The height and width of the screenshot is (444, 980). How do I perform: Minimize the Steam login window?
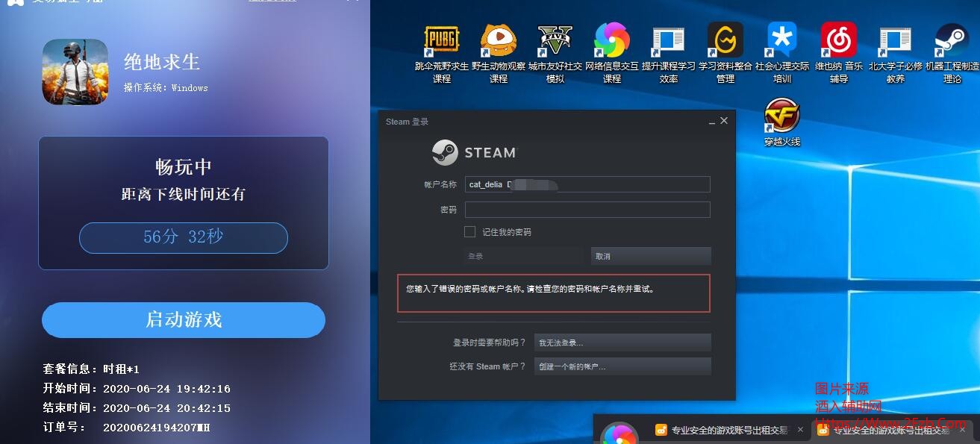709,122
